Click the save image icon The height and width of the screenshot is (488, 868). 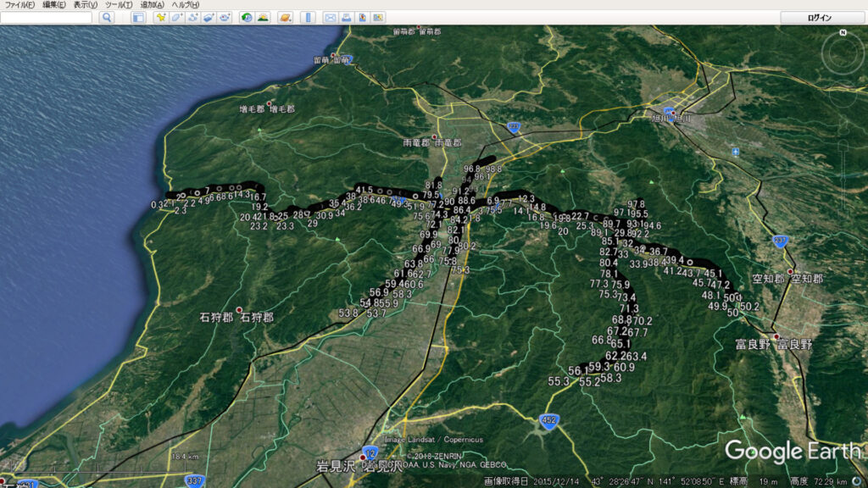362,17
